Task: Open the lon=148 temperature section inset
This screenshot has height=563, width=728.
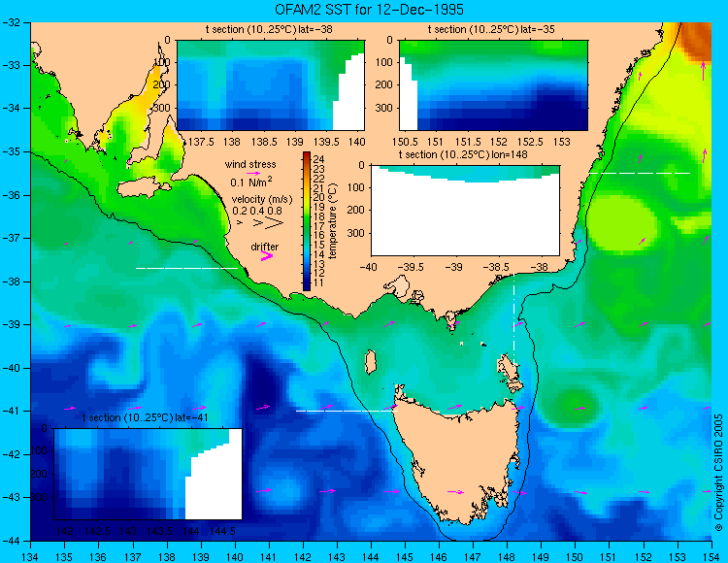Action: [x=465, y=211]
